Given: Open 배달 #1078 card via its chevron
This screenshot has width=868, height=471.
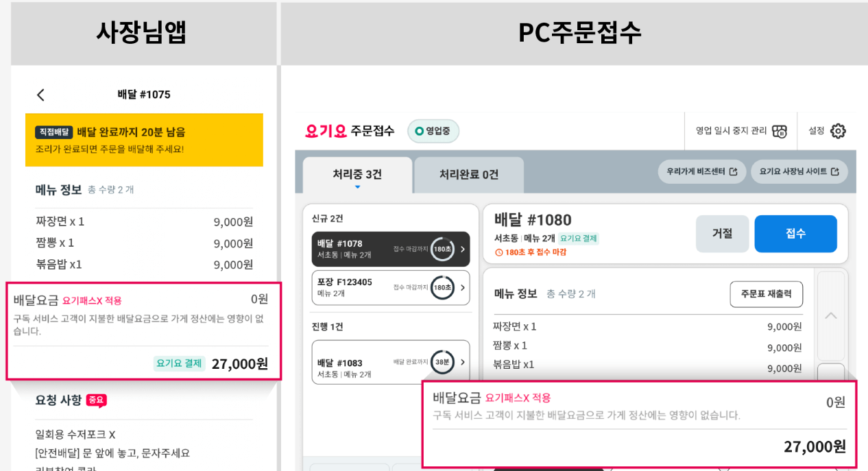Looking at the screenshot, I should point(463,248).
